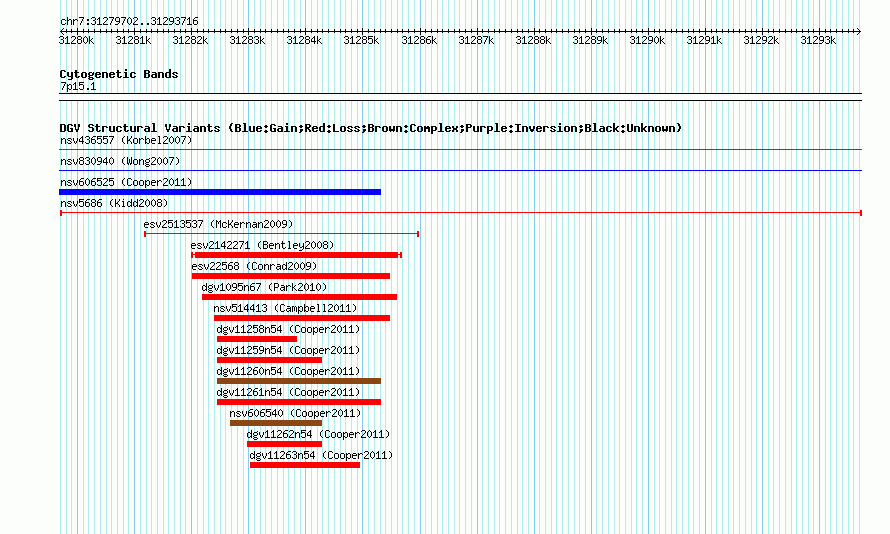This screenshot has height=534, width=890.
Task: Click the 31287k ruler tick label
Action: (476, 40)
